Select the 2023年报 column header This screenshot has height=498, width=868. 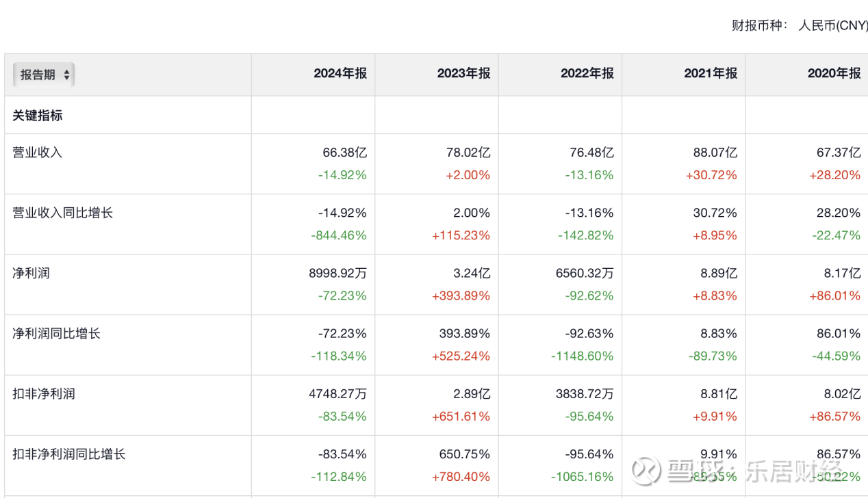click(464, 74)
